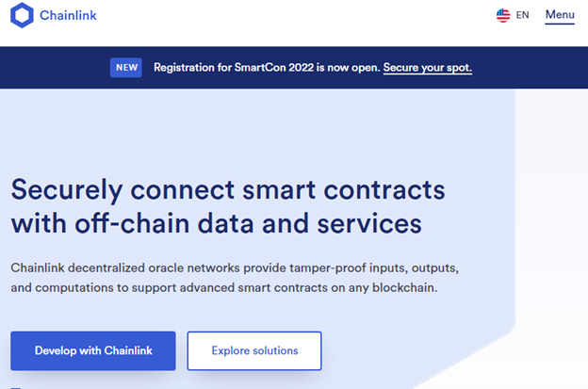Click the word 'Securely' in the headline
This screenshot has height=389, width=588.
pyautogui.click(x=65, y=189)
